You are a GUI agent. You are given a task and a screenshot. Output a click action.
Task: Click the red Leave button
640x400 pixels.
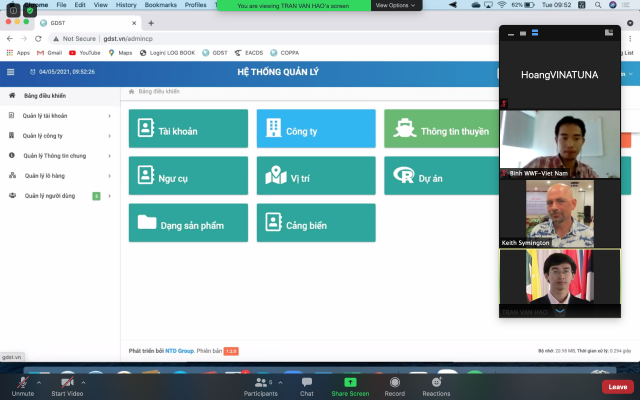618,387
